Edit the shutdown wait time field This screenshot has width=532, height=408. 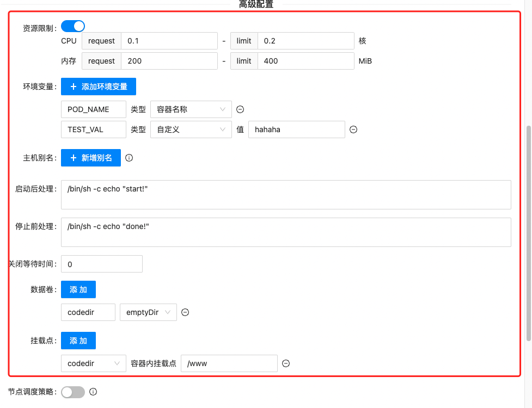102,264
